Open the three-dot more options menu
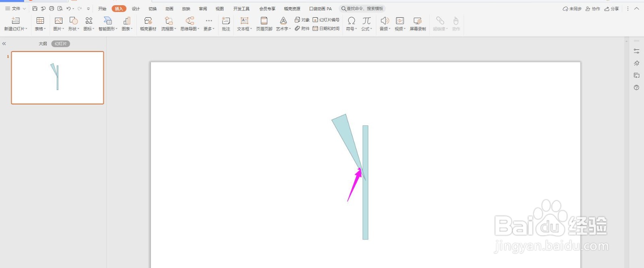 click(627, 8)
